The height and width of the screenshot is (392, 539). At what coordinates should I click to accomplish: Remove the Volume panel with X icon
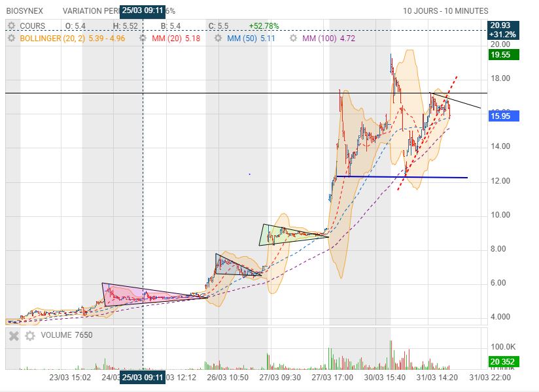tap(14, 336)
